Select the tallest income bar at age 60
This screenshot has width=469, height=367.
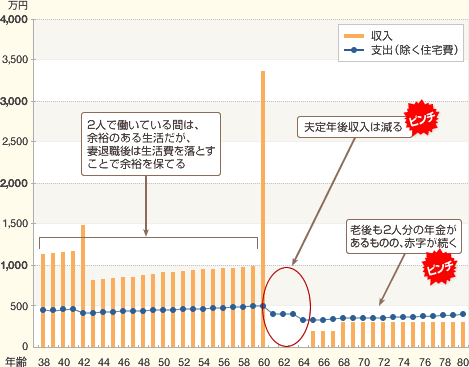point(263,209)
